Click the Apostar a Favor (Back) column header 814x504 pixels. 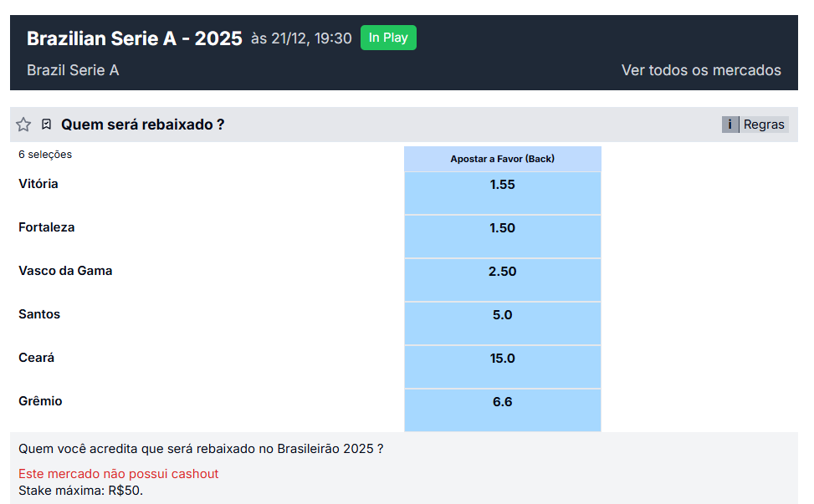pyautogui.click(x=502, y=159)
